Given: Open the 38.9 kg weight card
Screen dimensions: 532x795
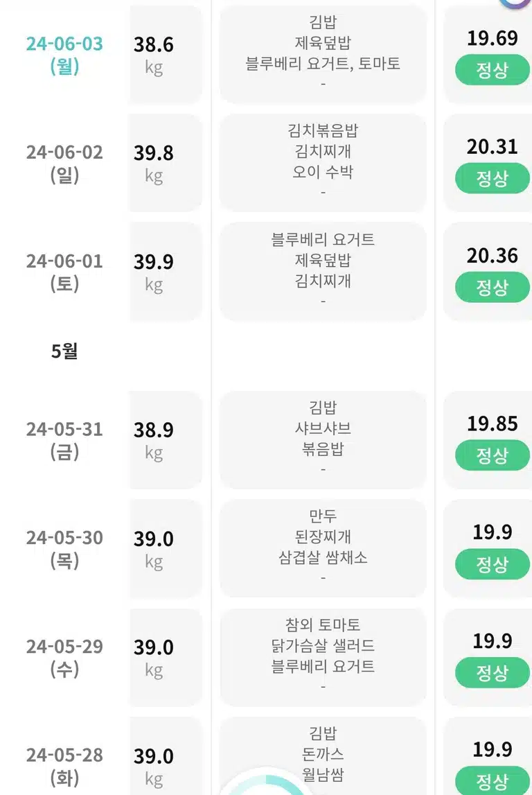Looking at the screenshot, I should pos(166,440).
